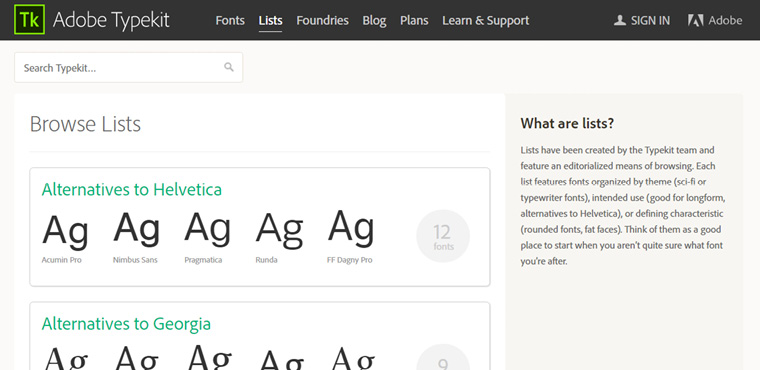Open Learn & Support menu
Screen dimensions: 760x370
point(486,20)
